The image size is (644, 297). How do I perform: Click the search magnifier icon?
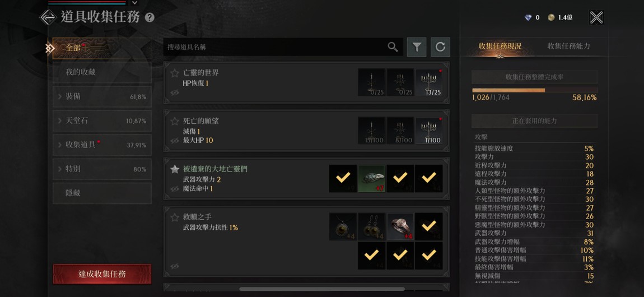pos(393,47)
